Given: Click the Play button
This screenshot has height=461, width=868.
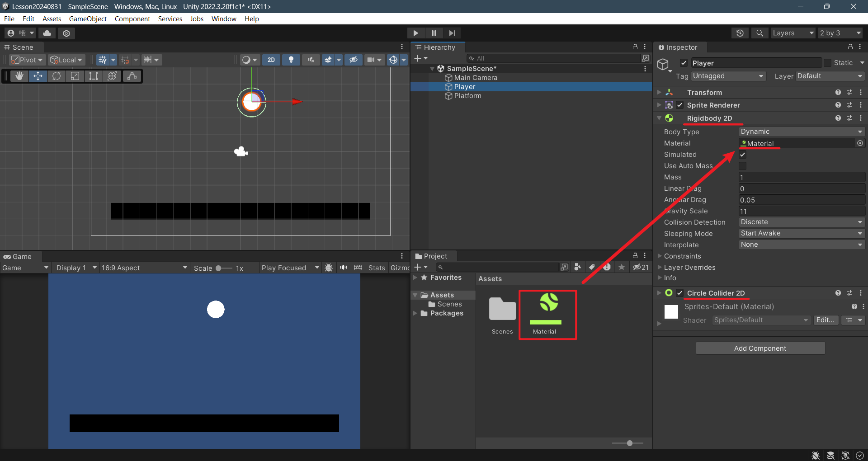Looking at the screenshot, I should (415, 33).
